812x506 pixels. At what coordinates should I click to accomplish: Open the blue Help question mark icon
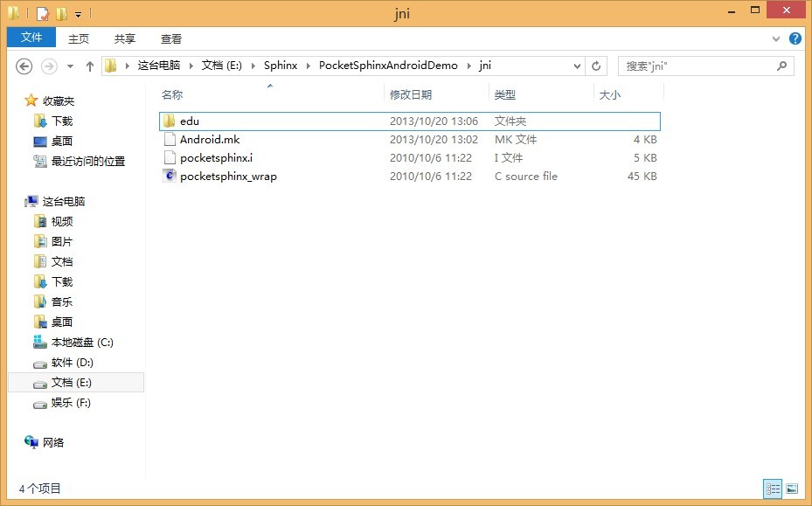point(795,38)
